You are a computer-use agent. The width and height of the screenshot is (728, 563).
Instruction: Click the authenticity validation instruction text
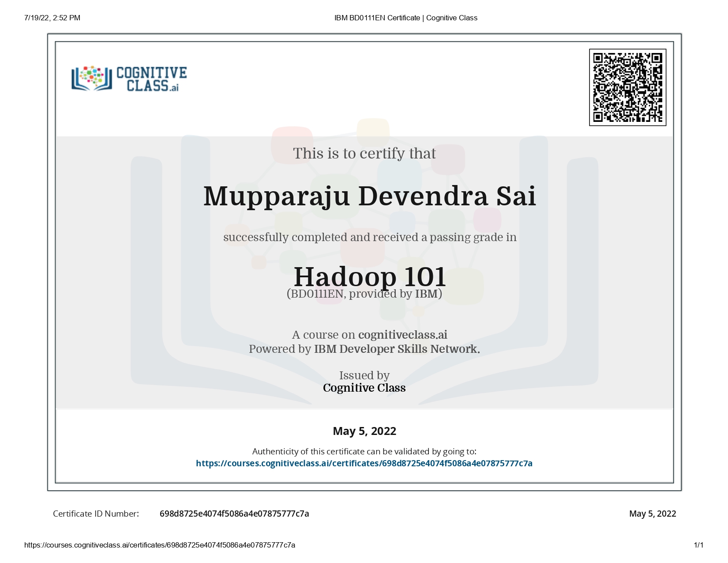click(x=364, y=451)
